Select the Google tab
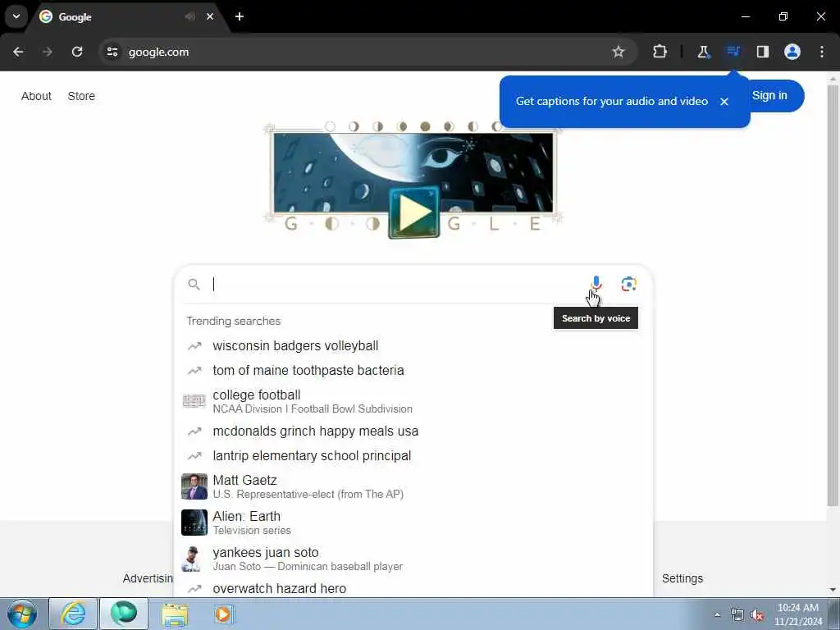The height and width of the screenshot is (630, 840). [x=126, y=17]
